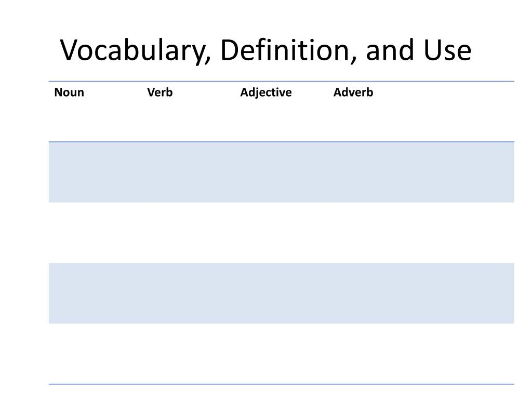This screenshot has width=532, height=399.
Task: Select Verb cell in bottom white row
Action: pos(188,354)
